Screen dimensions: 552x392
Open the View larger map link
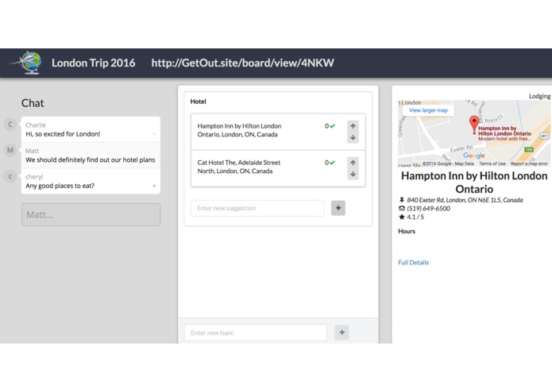click(428, 110)
